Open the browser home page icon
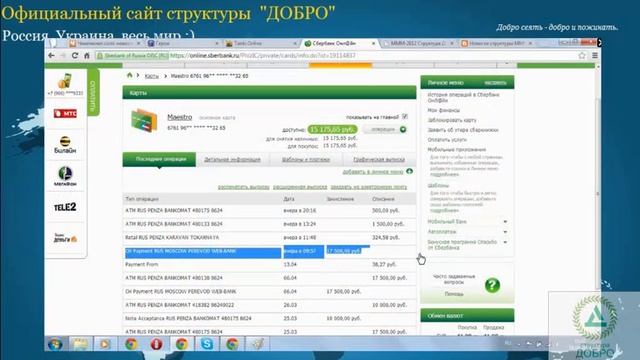640x360 pixels. pyautogui.click(x=87, y=56)
